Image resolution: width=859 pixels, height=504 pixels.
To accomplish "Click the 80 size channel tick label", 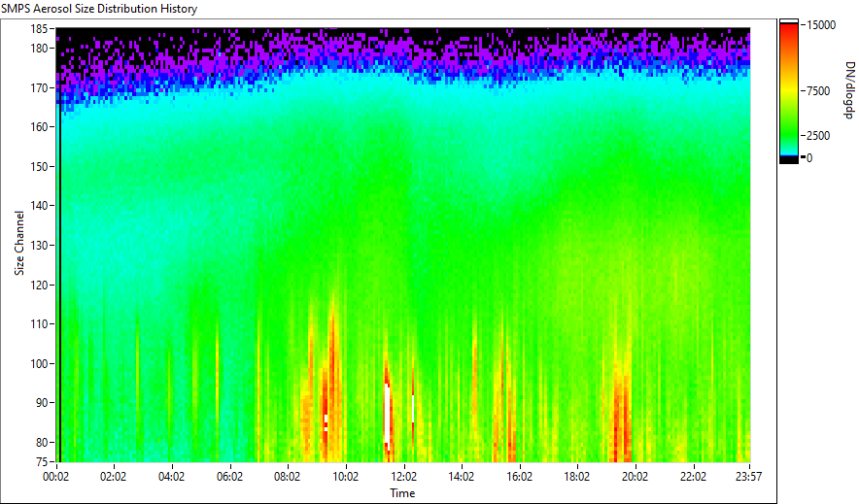I will click(x=42, y=442).
